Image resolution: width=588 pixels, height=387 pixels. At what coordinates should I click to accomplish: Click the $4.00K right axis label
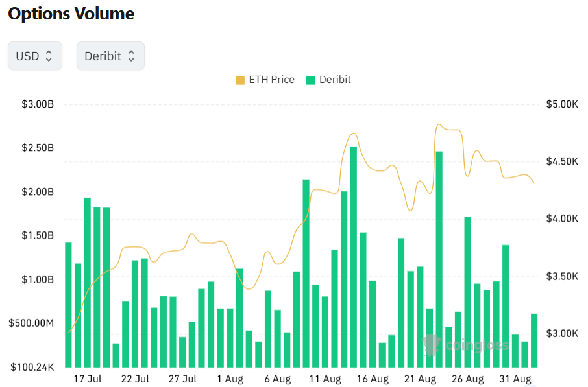point(562,218)
